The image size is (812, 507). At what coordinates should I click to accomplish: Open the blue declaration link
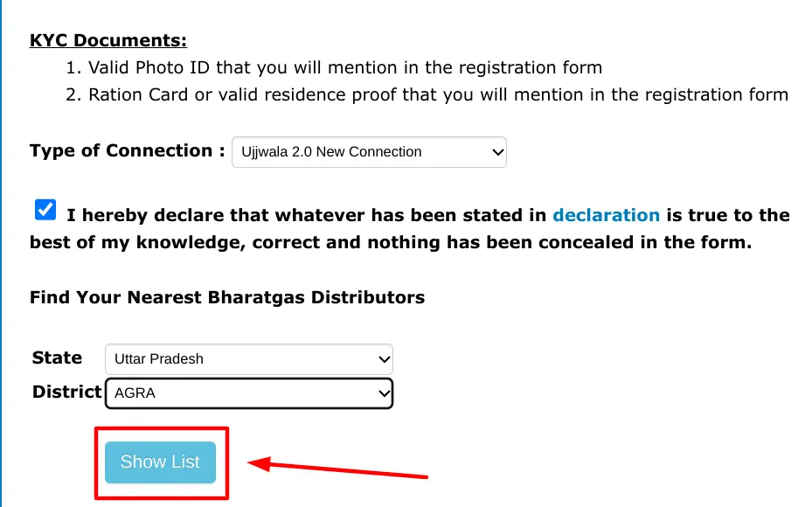tap(606, 215)
